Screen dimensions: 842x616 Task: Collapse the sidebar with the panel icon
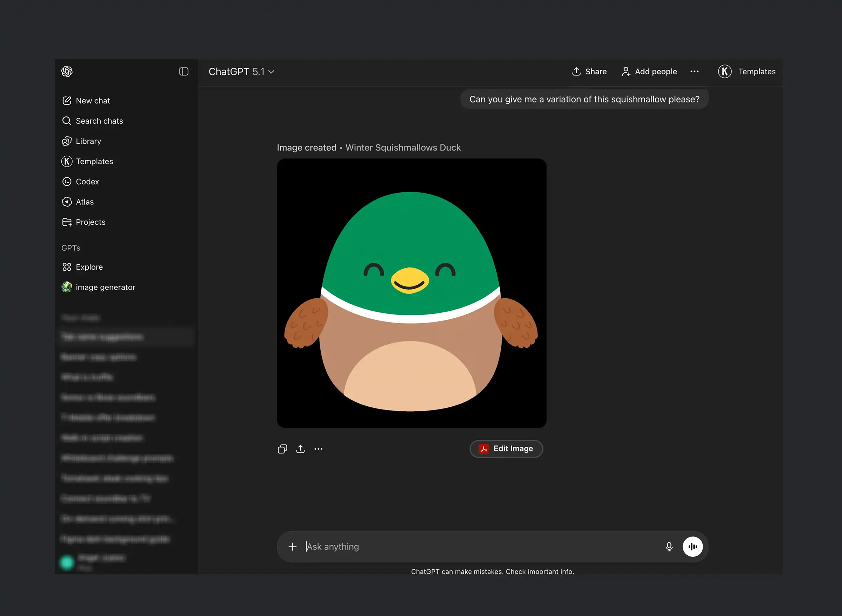click(x=183, y=72)
